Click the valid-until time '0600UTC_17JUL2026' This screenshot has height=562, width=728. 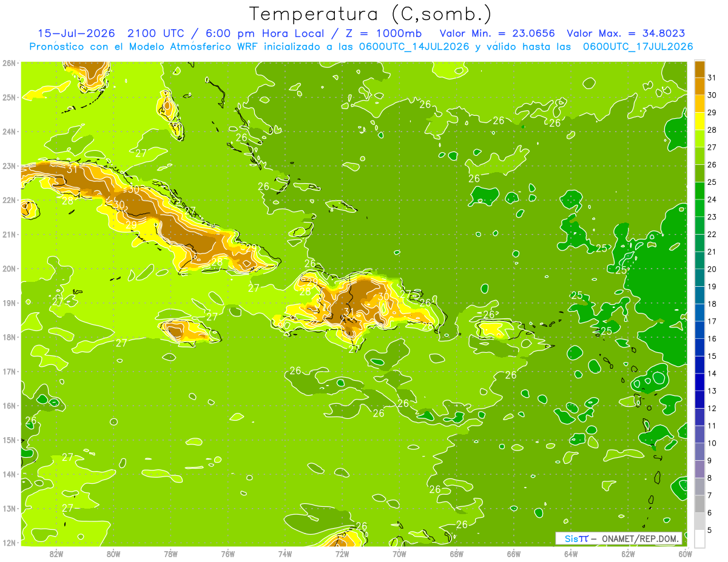[x=638, y=47]
